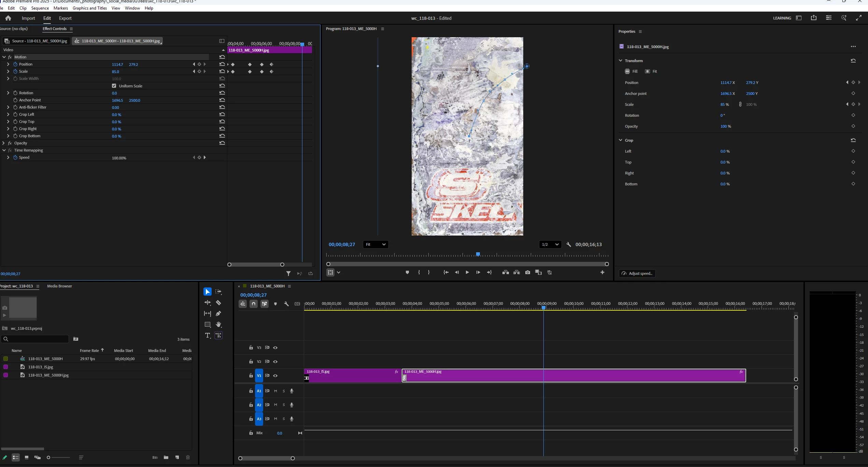Open the Fit zoom level dropdown
Screen dimensions: 868x467
(375, 244)
